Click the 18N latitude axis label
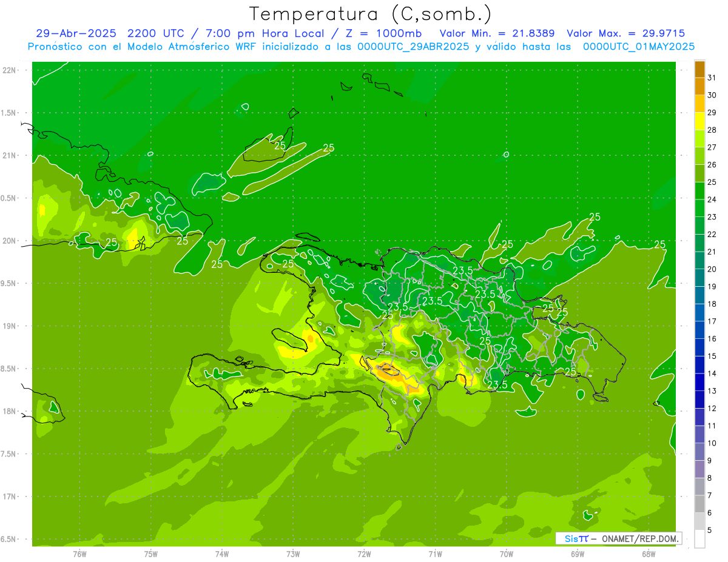The image size is (728, 562). coord(10,411)
